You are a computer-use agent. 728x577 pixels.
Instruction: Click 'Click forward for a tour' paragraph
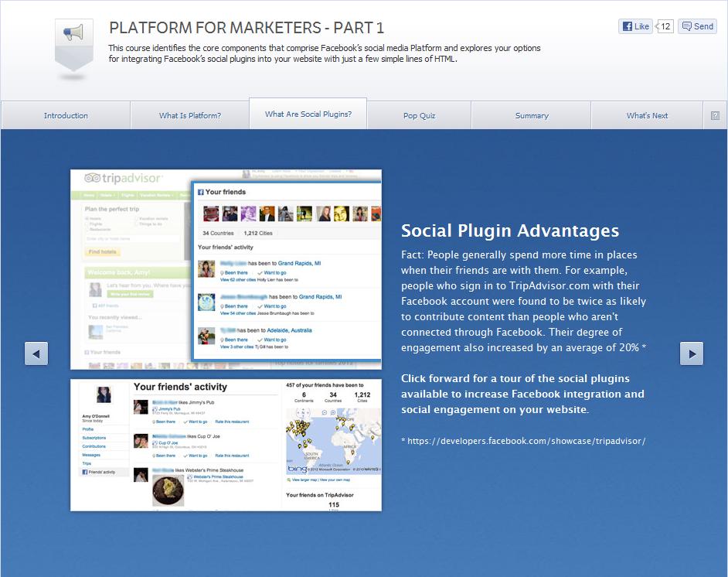[522, 394]
